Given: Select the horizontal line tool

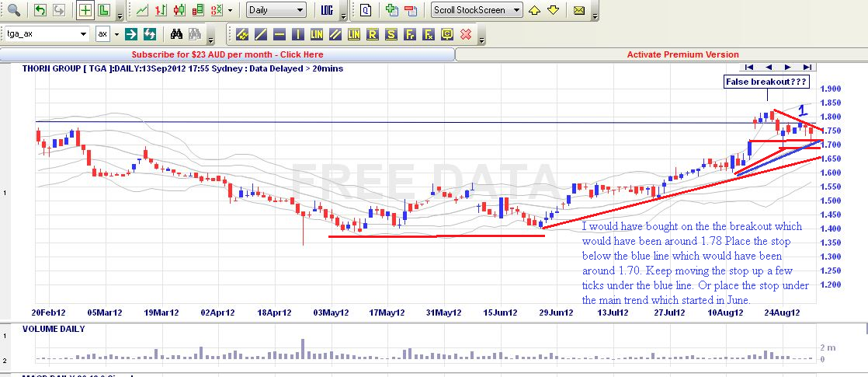Looking at the screenshot, I should click(279, 34).
